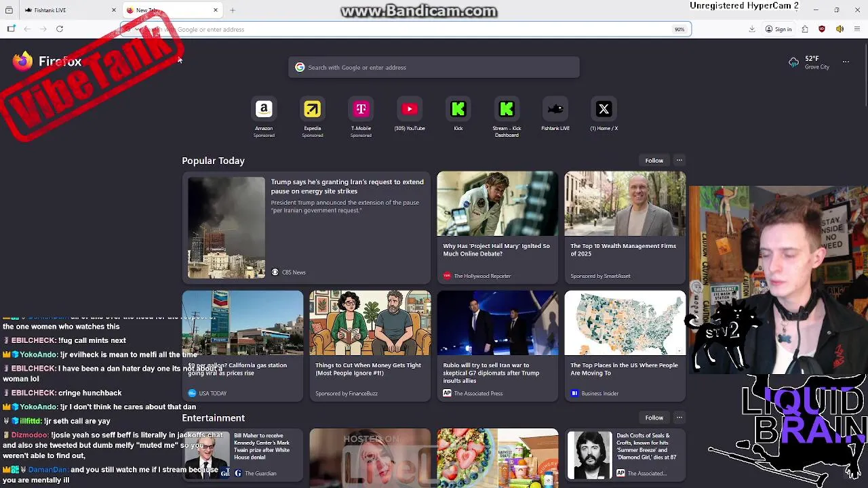Screen dimensions: 868x488
Task: Click the browser reload button
Action: [x=60, y=29]
